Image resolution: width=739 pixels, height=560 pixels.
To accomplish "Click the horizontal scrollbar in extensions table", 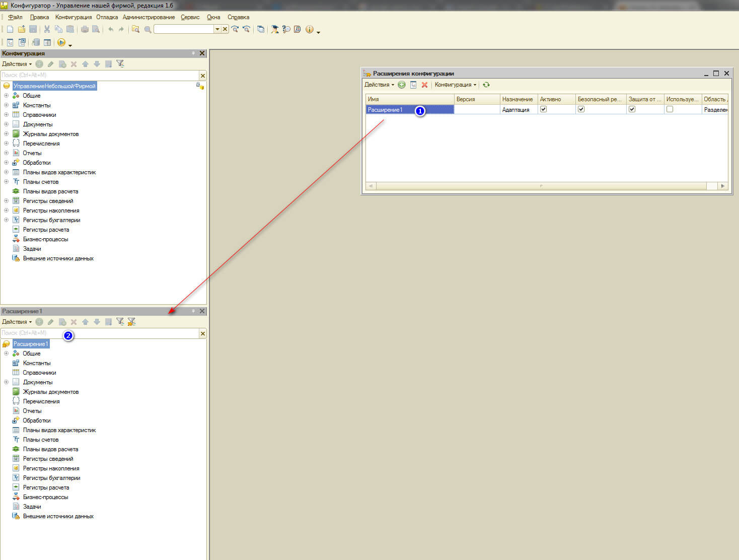I will coord(541,186).
